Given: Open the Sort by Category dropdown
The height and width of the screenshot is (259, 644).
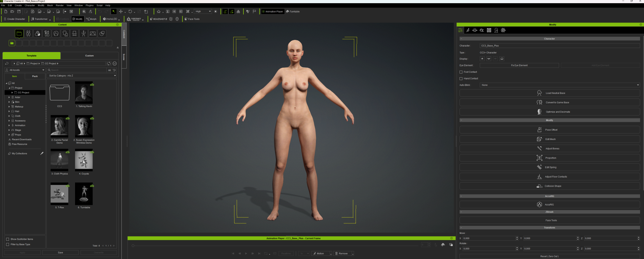Looking at the screenshot, I should coord(82,76).
